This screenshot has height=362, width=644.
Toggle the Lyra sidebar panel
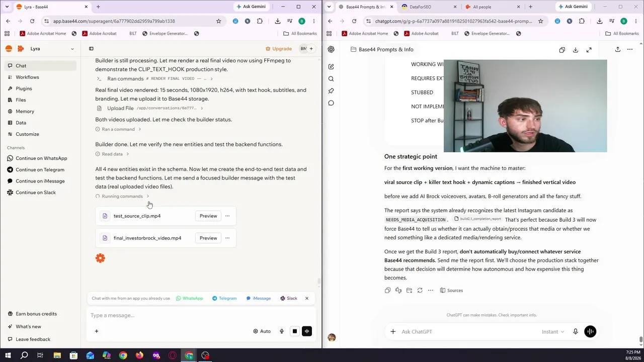coord(91,49)
